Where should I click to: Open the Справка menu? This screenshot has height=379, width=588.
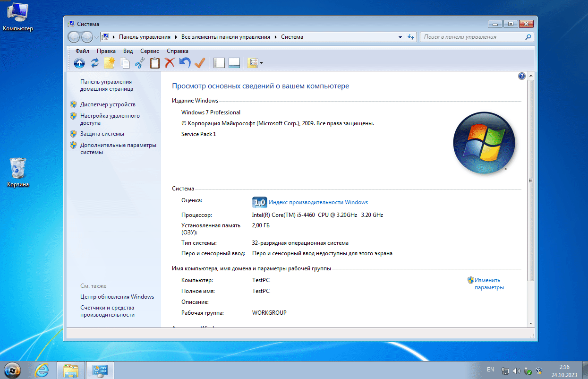(178, 51)
